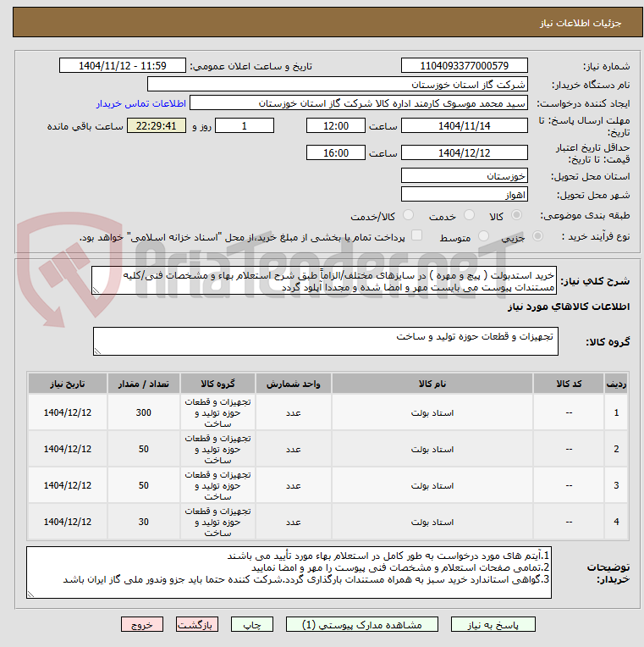Click the buyer notes text area
Screen dimensions: 644x647
click(289, 572)
